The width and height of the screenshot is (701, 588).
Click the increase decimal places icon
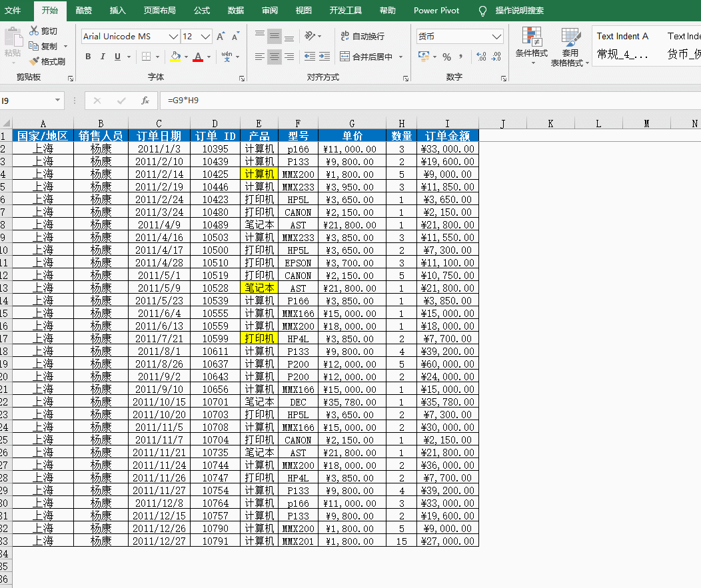click(480, 57)
